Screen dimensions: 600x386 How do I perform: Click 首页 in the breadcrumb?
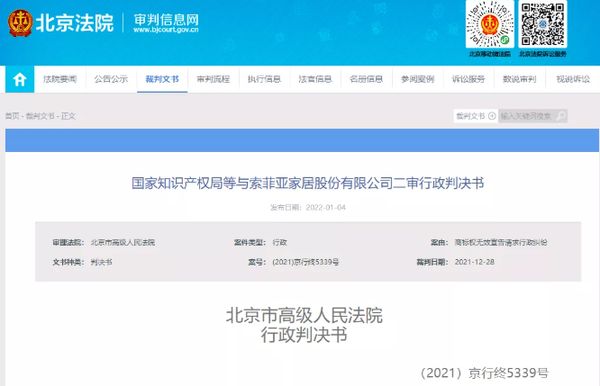tap(12, 116)
